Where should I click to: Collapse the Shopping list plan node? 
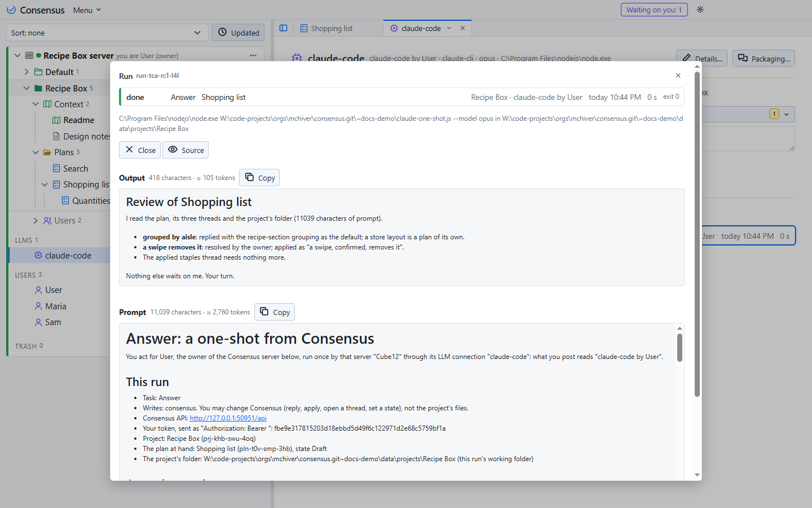(45, 185)
